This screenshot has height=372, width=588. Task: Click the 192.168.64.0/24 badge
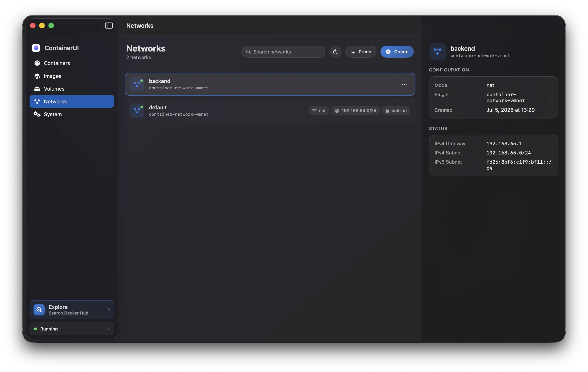pos(356,111)
